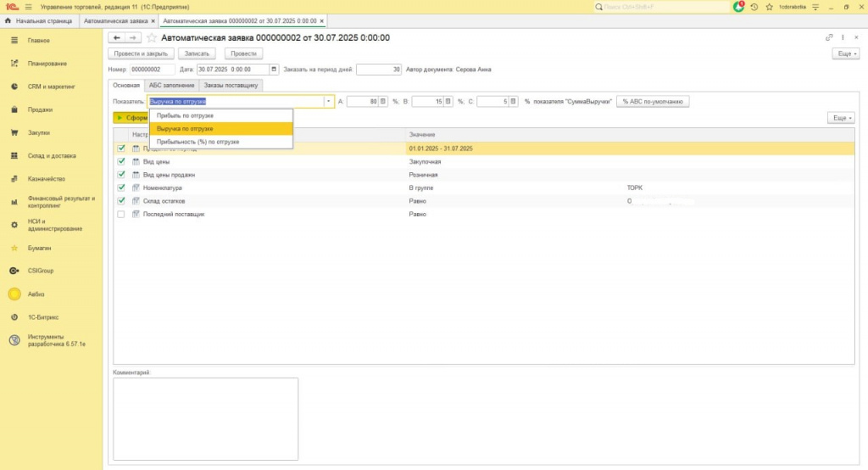Switch to the Заказы поставщику tab
Image resolution: width=868 pixels, height=470 pixels.
(x=231, y=86)
